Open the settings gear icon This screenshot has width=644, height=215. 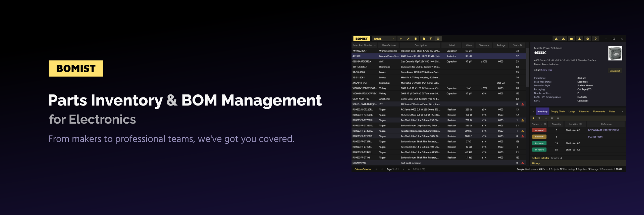point(588,39)
